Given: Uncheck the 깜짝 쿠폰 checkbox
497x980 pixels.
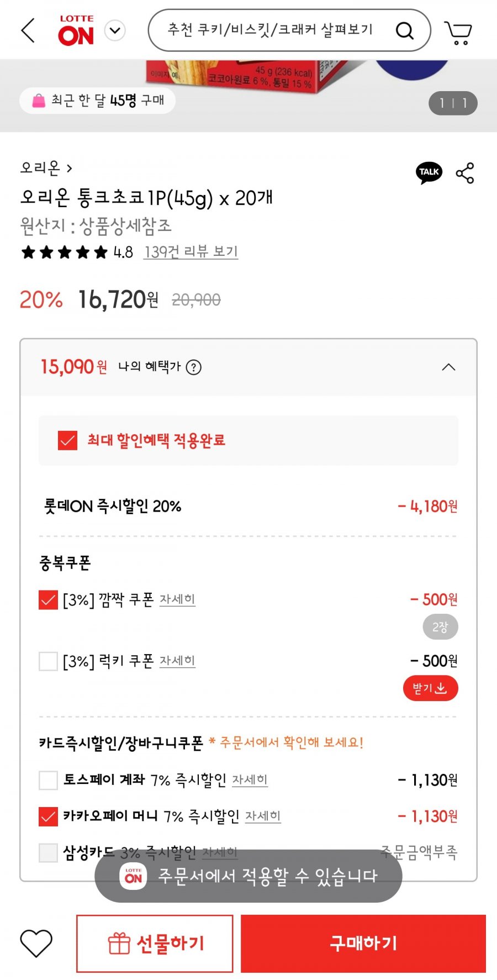Looking at the screenshot, I should pyautogui.click(x=49, y=600).
